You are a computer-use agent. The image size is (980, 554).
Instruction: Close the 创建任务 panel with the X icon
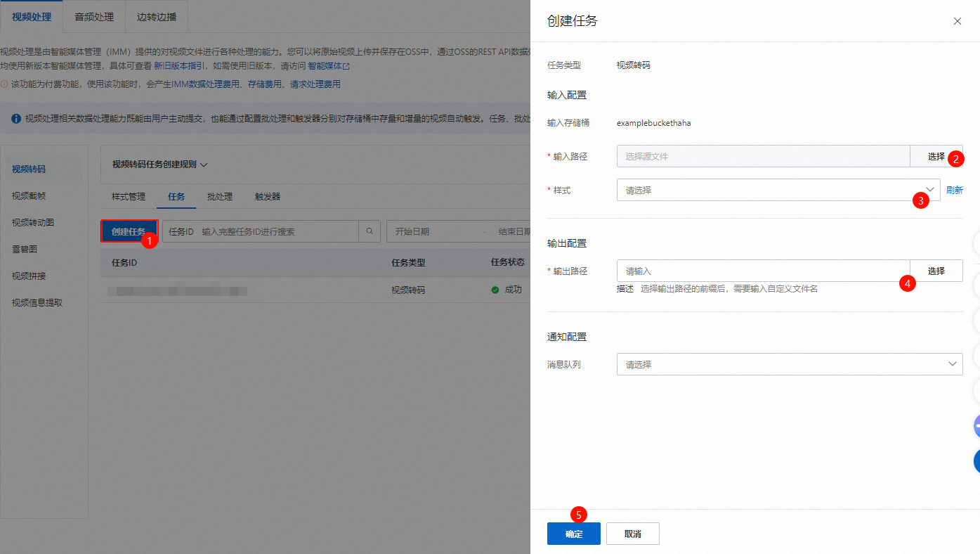pyautogui.click(x=957, y=21)
